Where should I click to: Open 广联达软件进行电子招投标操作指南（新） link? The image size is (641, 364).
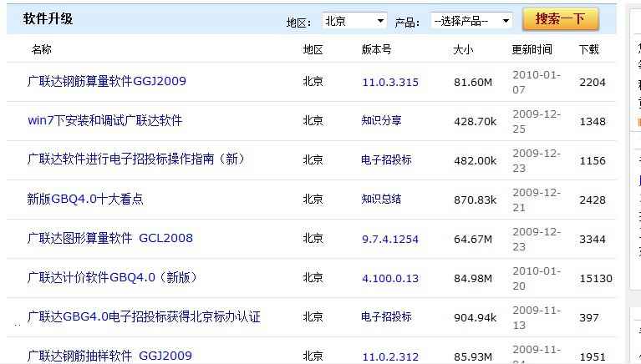[135, 159]
